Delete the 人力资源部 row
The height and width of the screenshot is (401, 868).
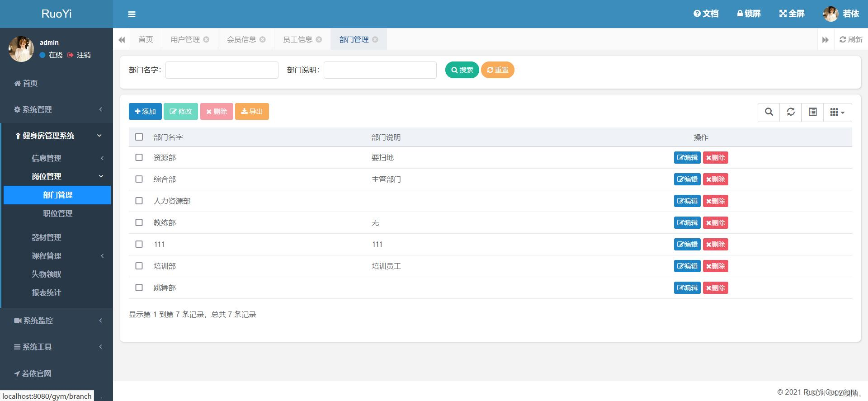[x=716, y=201]
